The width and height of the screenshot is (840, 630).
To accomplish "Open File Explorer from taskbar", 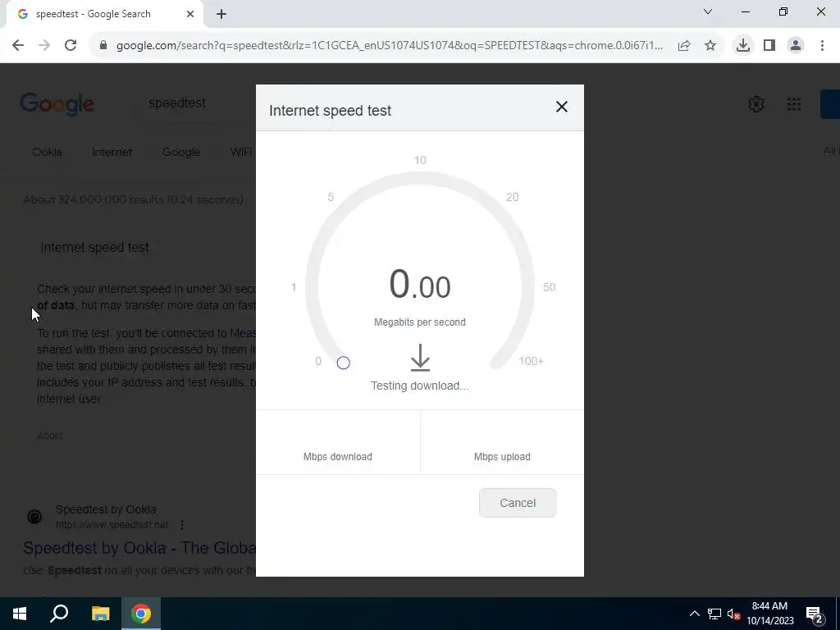I will coord(100,614).
